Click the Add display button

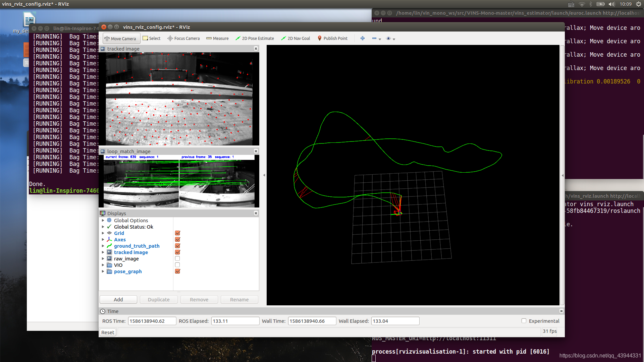(x=118, y=300)
